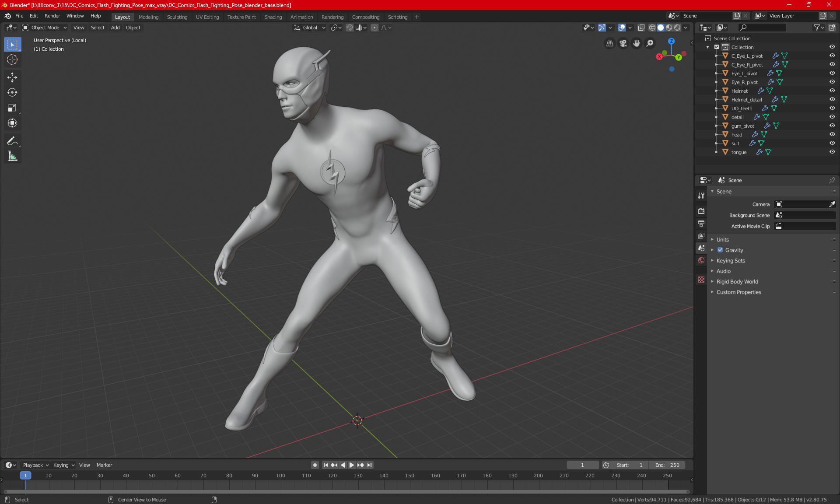Image resolution: width=840 pixels, height=504 pixels.
Task: Pick the Scale tool
Action: [x=12, y=108]
